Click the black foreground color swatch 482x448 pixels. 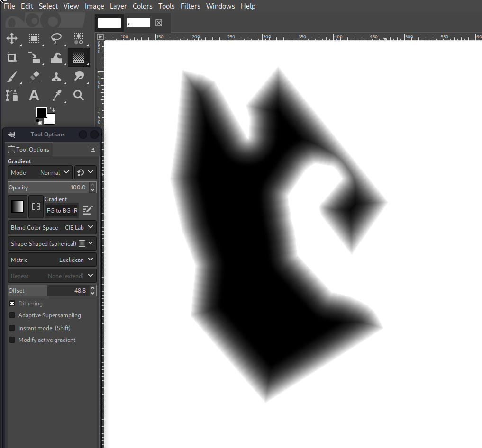42,112
